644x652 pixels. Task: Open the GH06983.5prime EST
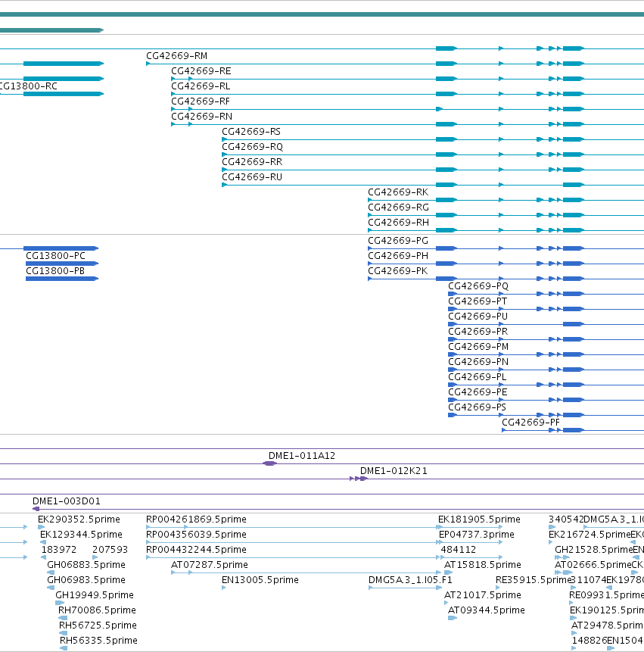click(x=86, y=579)
